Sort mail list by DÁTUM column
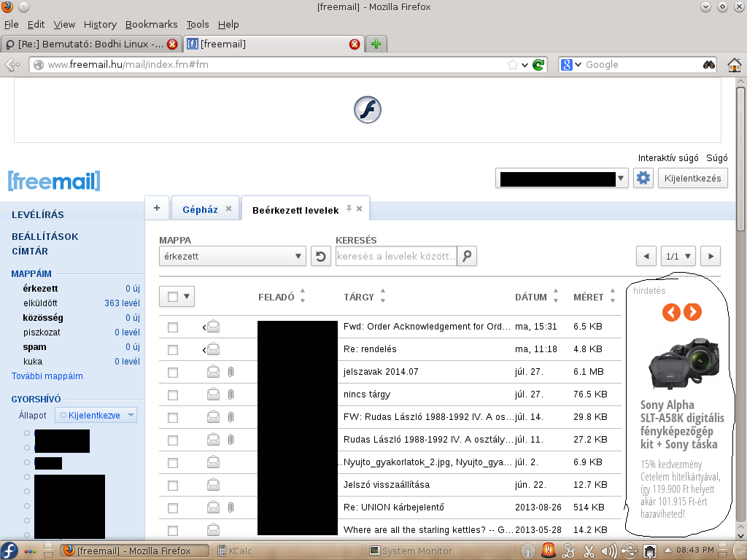Image resolution: width=747 pixels, height=560 pixels. (x=536, y=297)
